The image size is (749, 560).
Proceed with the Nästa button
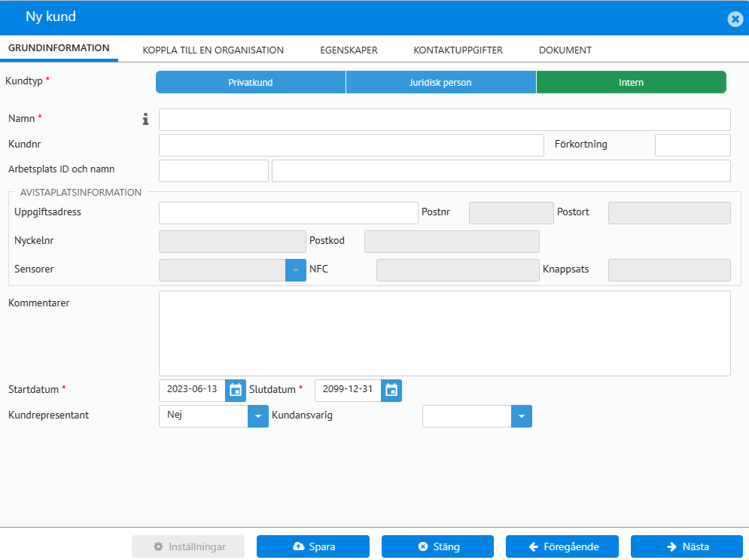tap(687, 546)
